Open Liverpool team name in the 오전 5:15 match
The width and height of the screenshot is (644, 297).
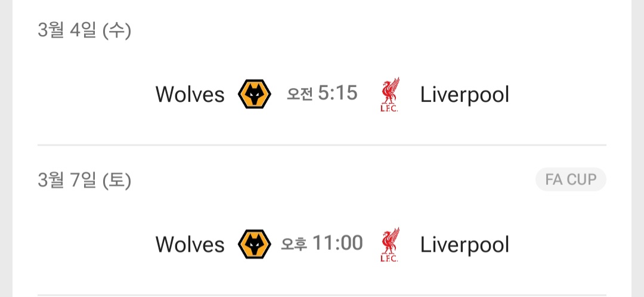point(465,95)
